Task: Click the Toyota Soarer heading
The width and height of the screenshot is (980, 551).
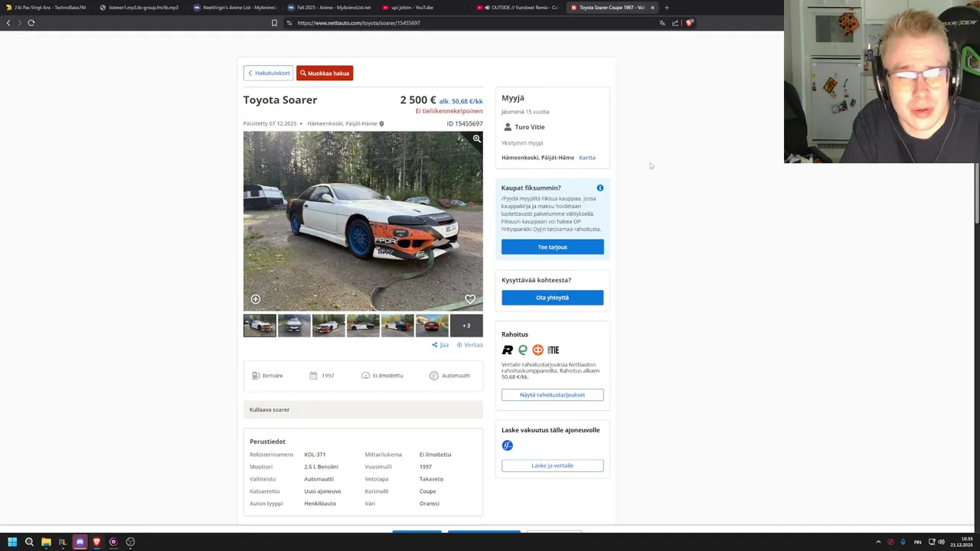Action: pyautogui.click(x=280, y=99)
